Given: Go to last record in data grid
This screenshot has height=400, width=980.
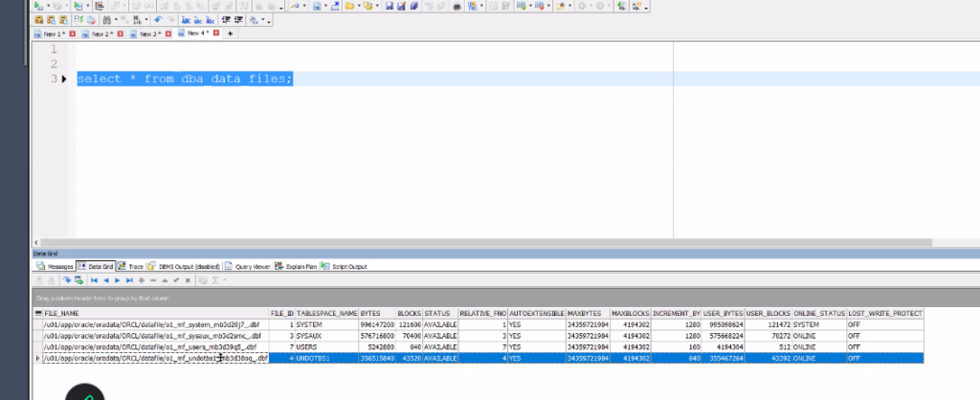Looking at the screenshot, I should click(128, 280).
